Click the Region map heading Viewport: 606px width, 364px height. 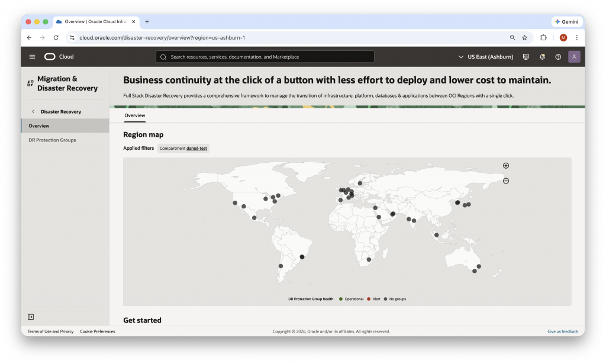(x=143, y=134)
